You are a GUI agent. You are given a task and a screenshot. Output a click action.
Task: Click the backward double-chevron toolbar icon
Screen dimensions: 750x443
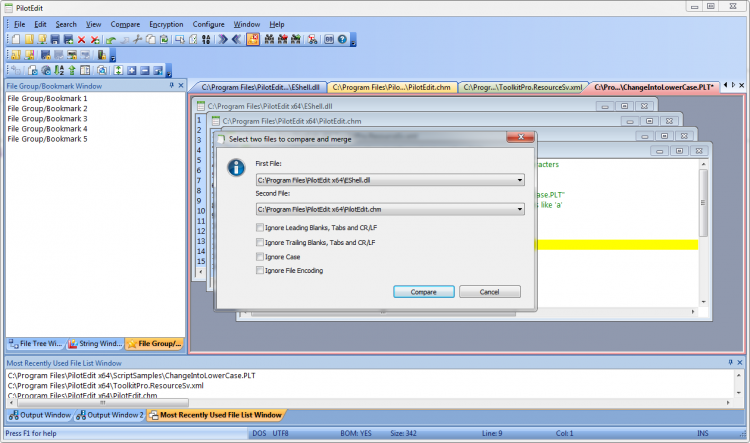236,39
